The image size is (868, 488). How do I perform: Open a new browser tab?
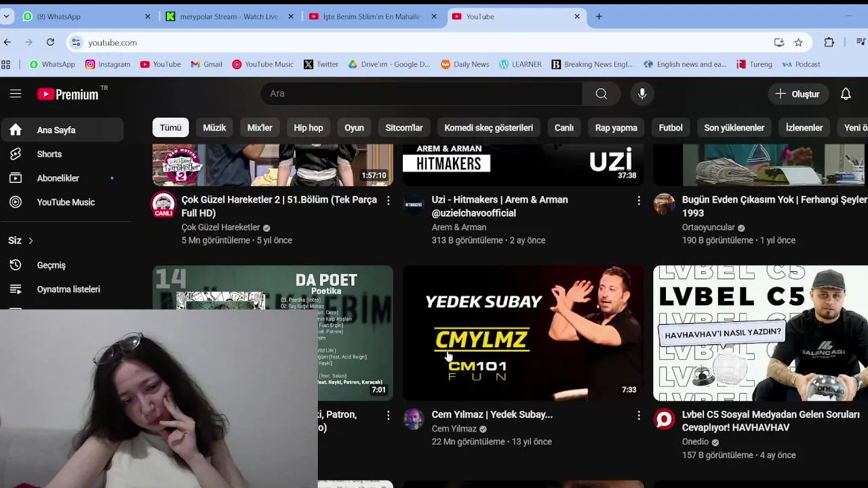click(599, 16)
